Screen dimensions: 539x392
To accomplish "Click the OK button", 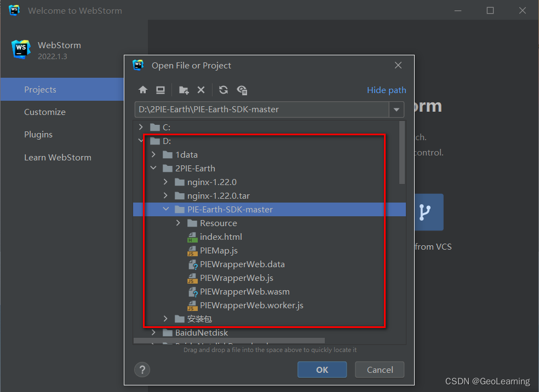I will pos(322,370).
